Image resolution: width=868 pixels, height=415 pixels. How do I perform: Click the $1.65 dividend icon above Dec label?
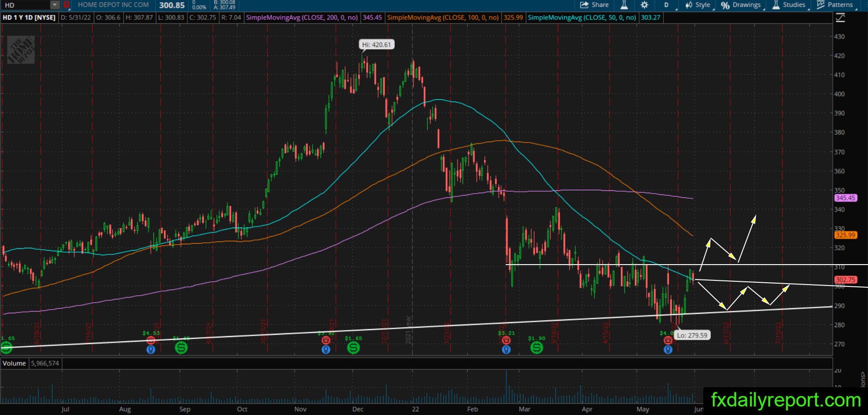(x=354, y=347)
